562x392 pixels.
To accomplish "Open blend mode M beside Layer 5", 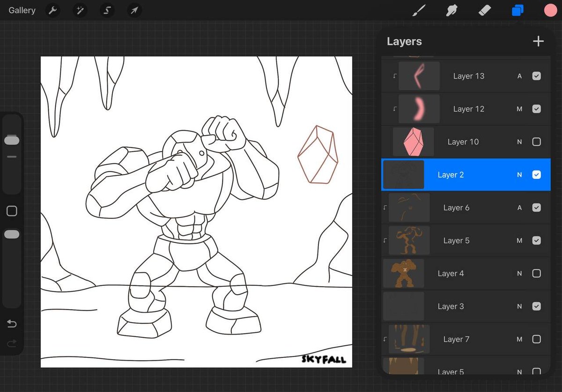I will coord(519,240).
